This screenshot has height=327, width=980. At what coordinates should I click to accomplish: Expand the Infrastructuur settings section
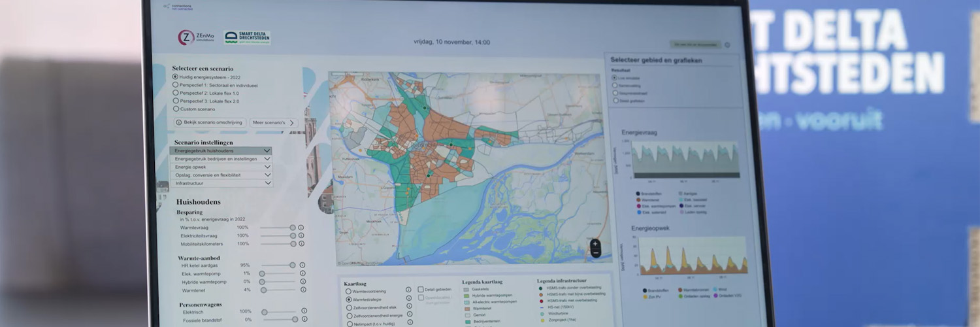221,183
